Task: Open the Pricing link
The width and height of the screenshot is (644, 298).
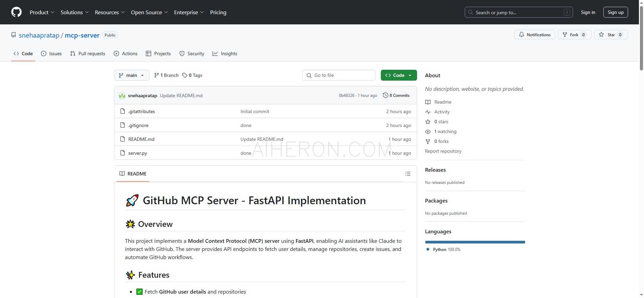Action: [x=218, y=12]
